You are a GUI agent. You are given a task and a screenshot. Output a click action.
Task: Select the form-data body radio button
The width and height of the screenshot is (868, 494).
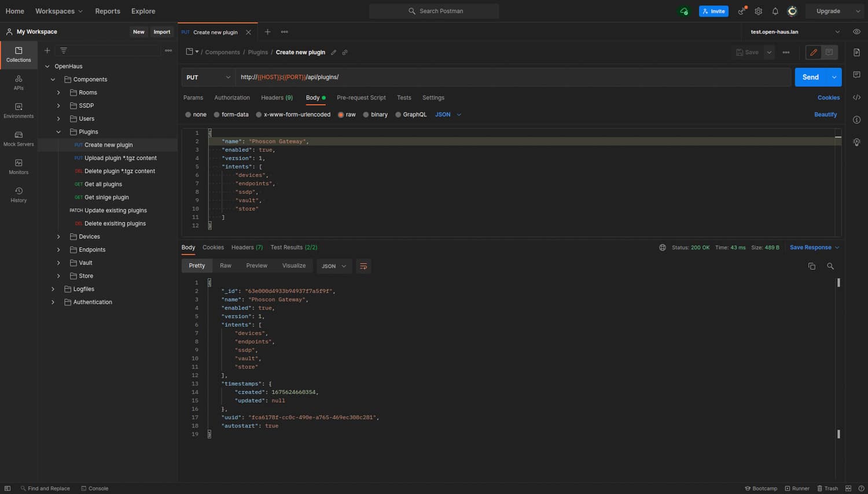click(x=217, y=115)
